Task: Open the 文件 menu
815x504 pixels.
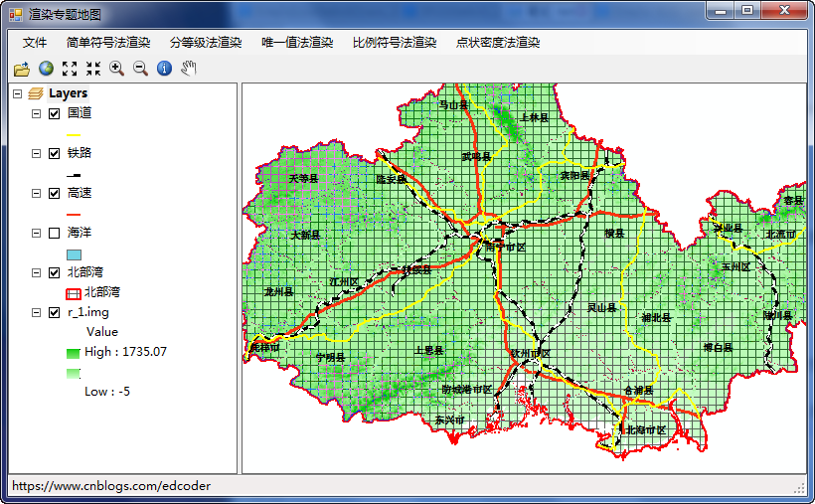Action: [x=35, y=43]
